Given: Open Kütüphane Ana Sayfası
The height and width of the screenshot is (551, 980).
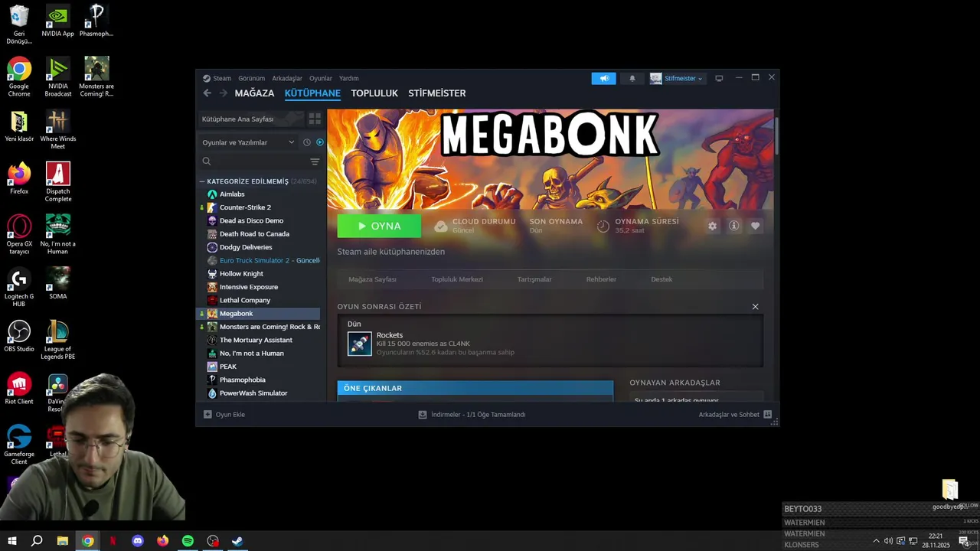Looking at the screenshot, I should 250,119.
